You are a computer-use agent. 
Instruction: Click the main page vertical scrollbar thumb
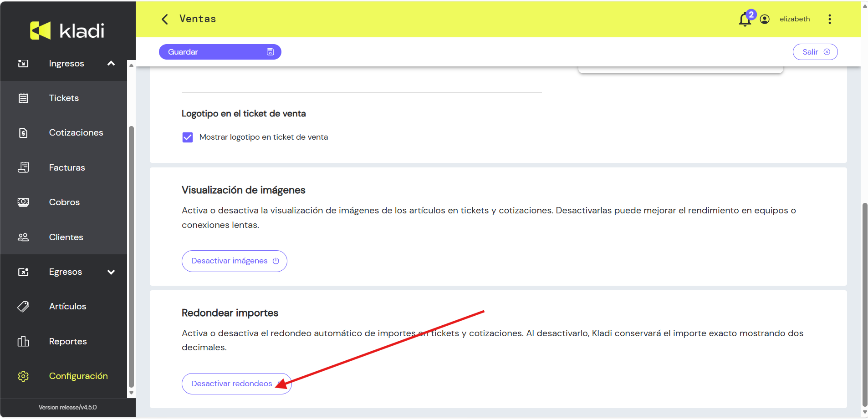pos(865,305)
